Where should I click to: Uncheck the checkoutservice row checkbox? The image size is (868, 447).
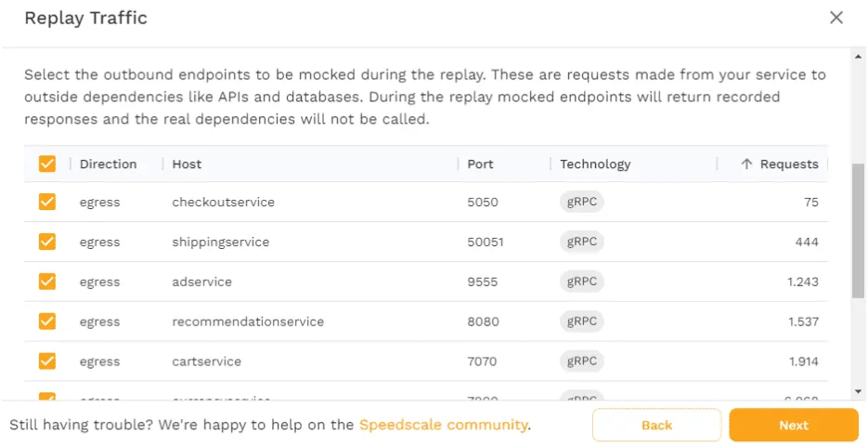point(47,202)
